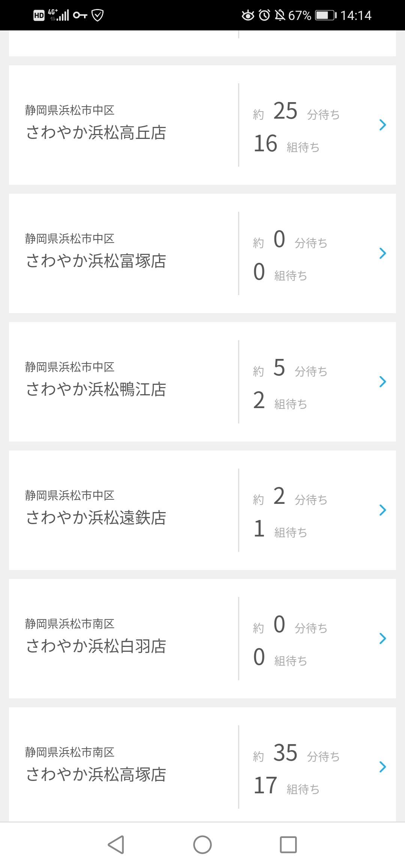Tap the 25 分待ち wait time
The height and width of the screenshot is (868, 405).
pyautogui.click(x=296, y=112)
